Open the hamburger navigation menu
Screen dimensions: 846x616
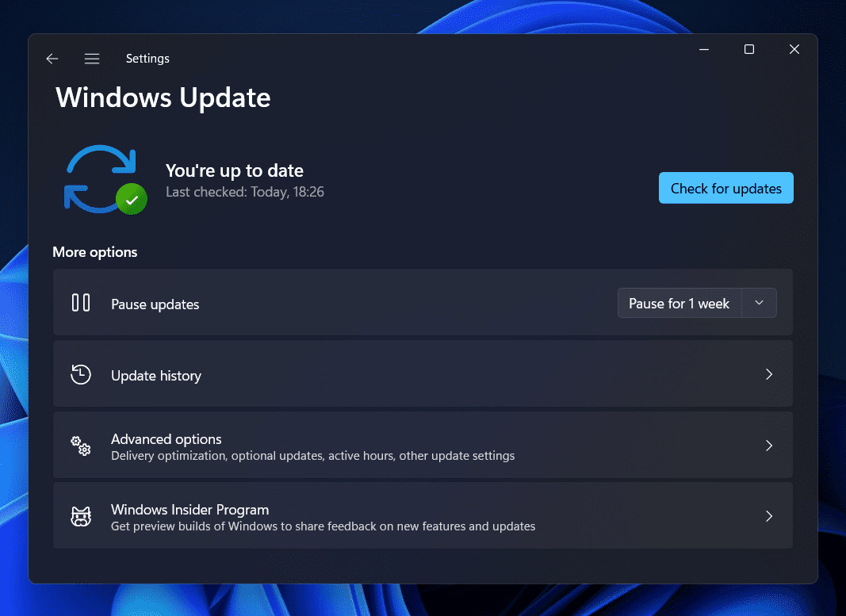coord(92,59)
